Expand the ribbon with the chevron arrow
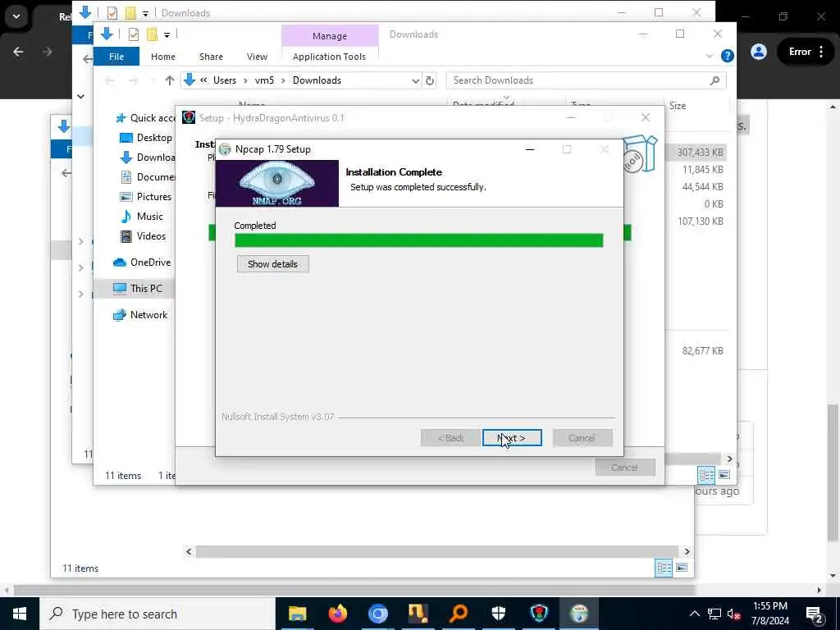 [x=709, y=56]
